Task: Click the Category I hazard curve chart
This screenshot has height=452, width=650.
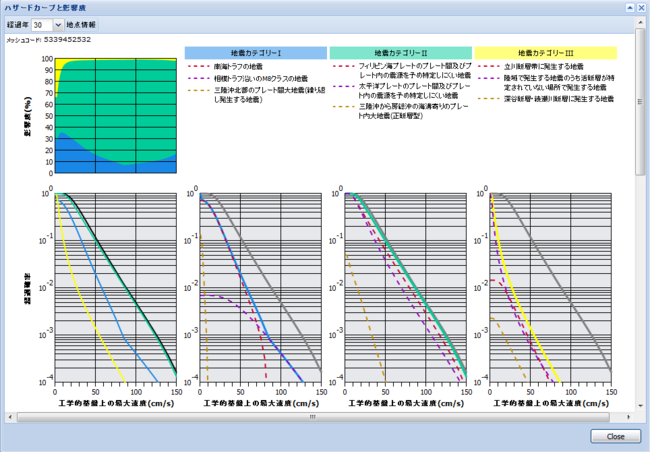Action: (x=261, y=287)
